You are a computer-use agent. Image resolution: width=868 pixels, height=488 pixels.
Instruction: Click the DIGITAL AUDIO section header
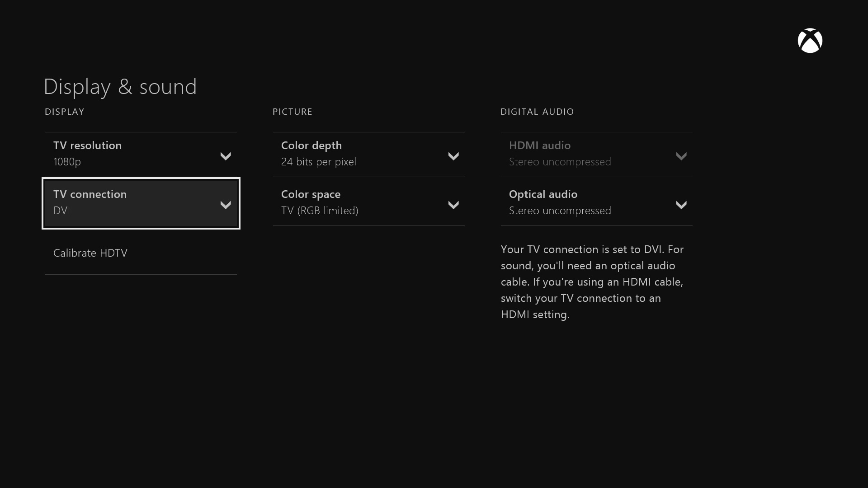tap(537, 112)
